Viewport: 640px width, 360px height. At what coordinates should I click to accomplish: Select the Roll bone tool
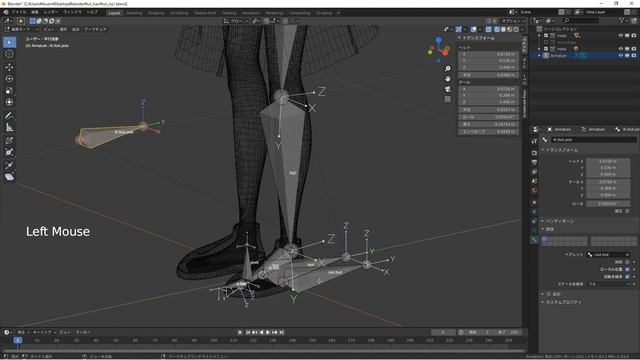tap(9, 140)
